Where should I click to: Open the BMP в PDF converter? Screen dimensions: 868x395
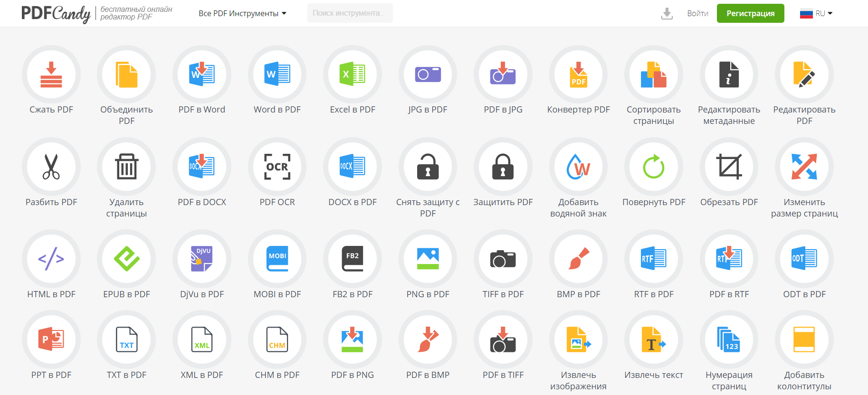pos(579,259)
